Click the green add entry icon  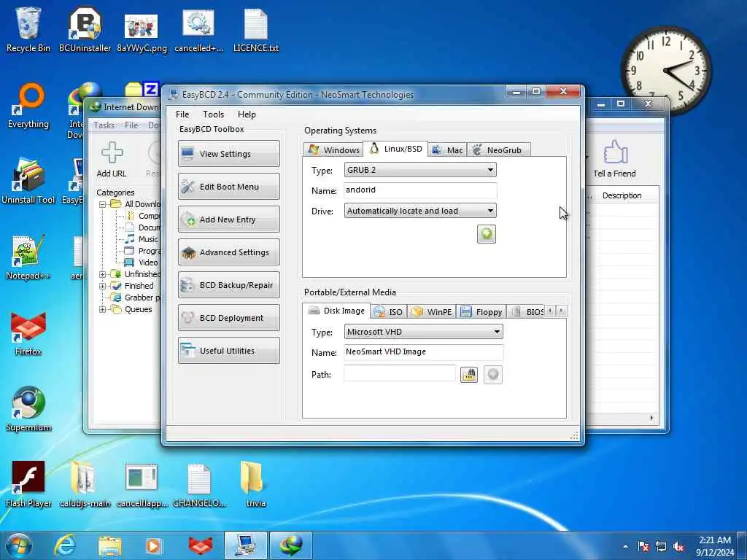click(x=487, y=234)
